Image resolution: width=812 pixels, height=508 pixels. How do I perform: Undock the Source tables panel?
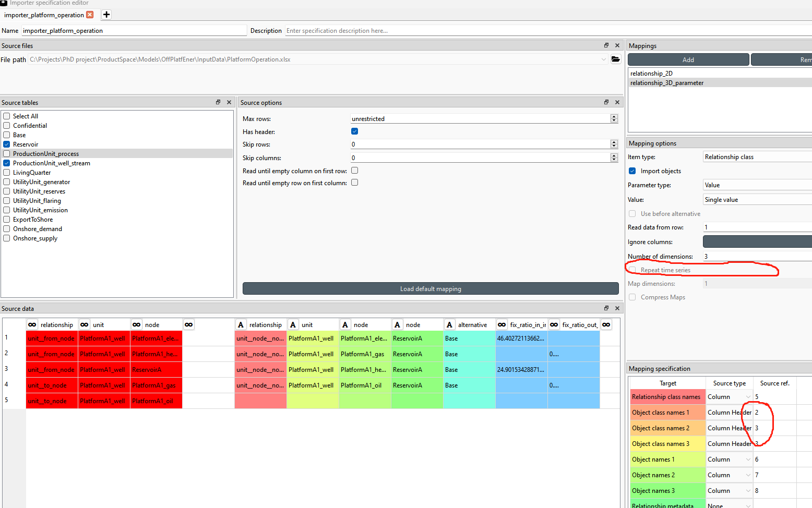point(218,102)
